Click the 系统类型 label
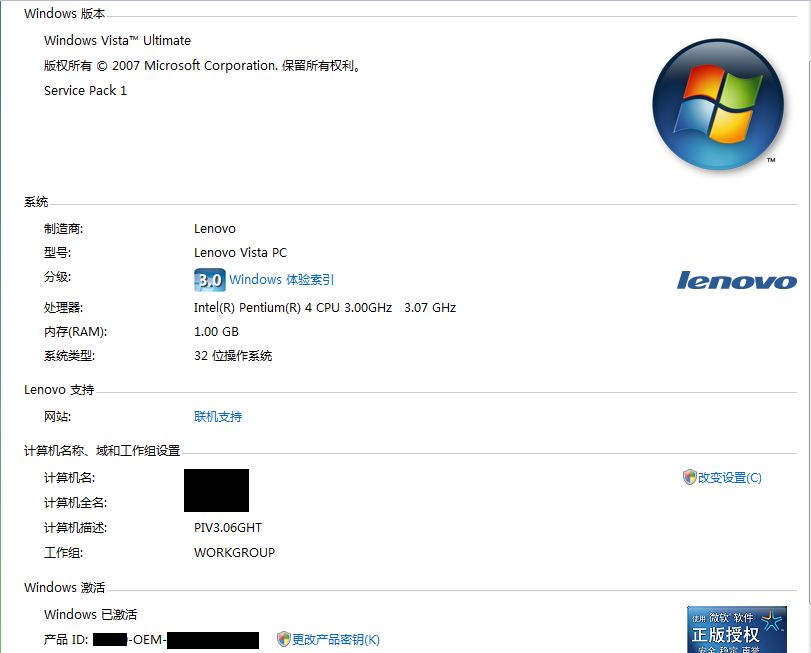811x653 pixels. pos(70,356)
